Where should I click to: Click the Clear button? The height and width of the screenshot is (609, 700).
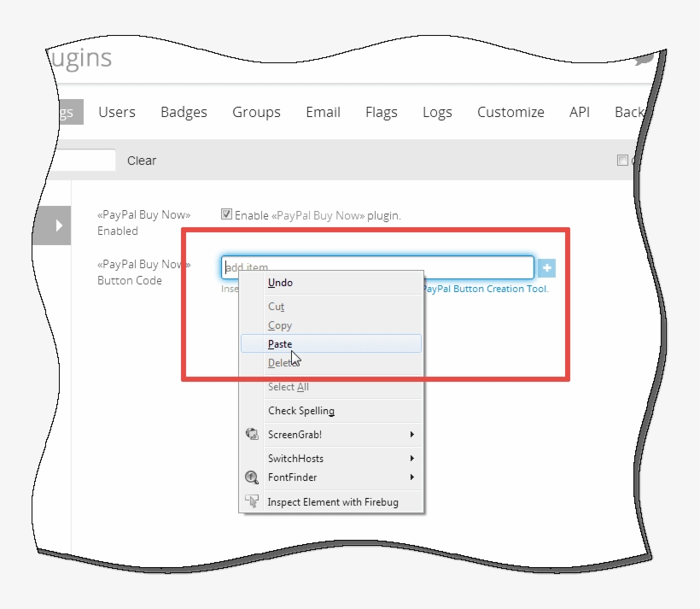pos(142,160)
